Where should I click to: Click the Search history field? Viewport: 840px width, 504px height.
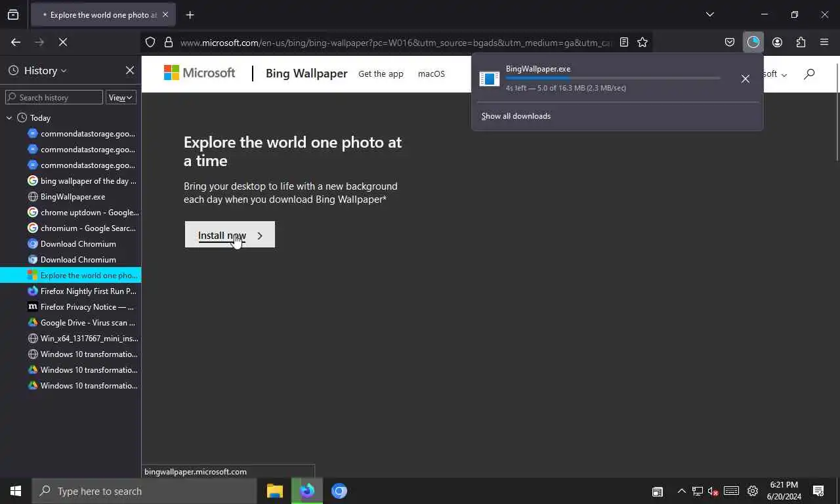[54, 97]
